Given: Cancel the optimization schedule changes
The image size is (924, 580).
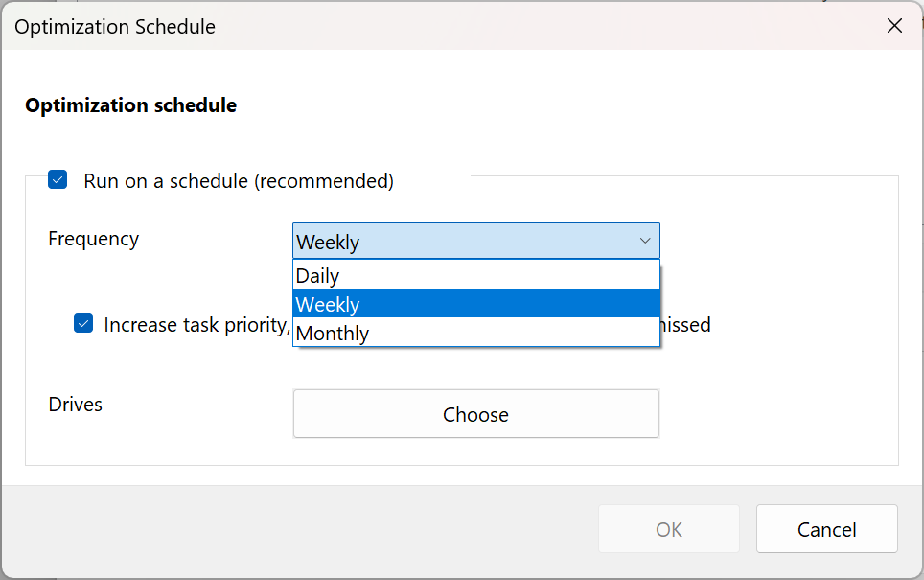Looking at the screenshot, I should pyautogui.click(x=826, y=529).
